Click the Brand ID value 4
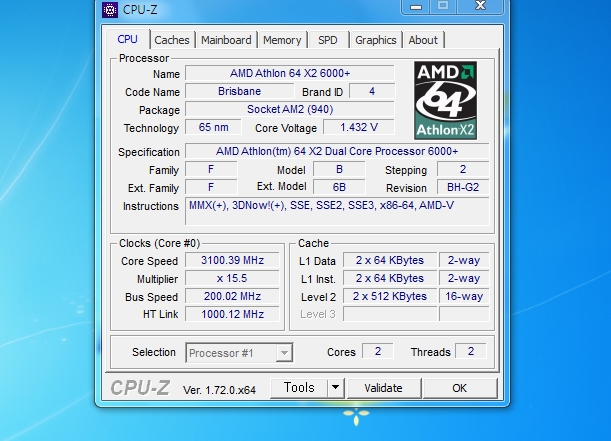Viewport: 611px width, 441px height. click(x=372, y=91)
